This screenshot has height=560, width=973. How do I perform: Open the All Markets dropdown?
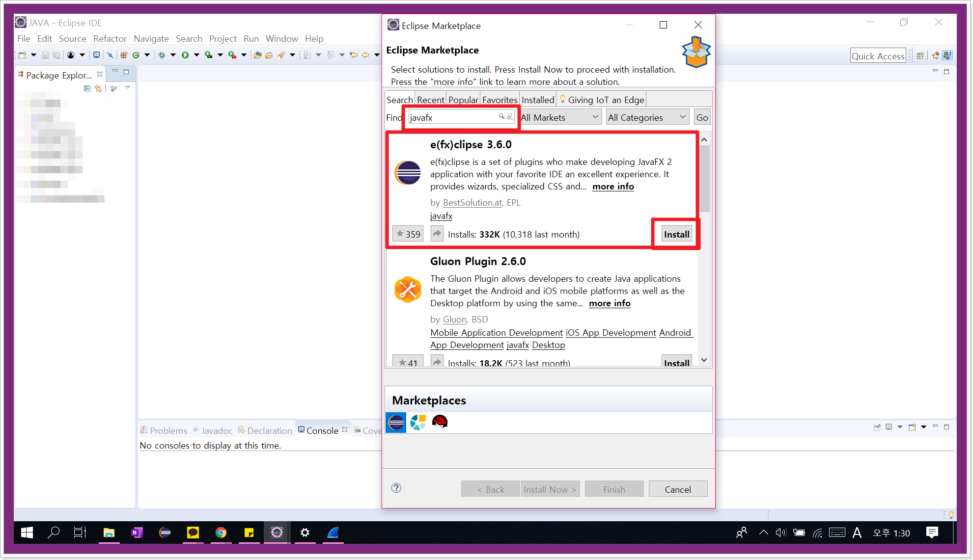560,117
